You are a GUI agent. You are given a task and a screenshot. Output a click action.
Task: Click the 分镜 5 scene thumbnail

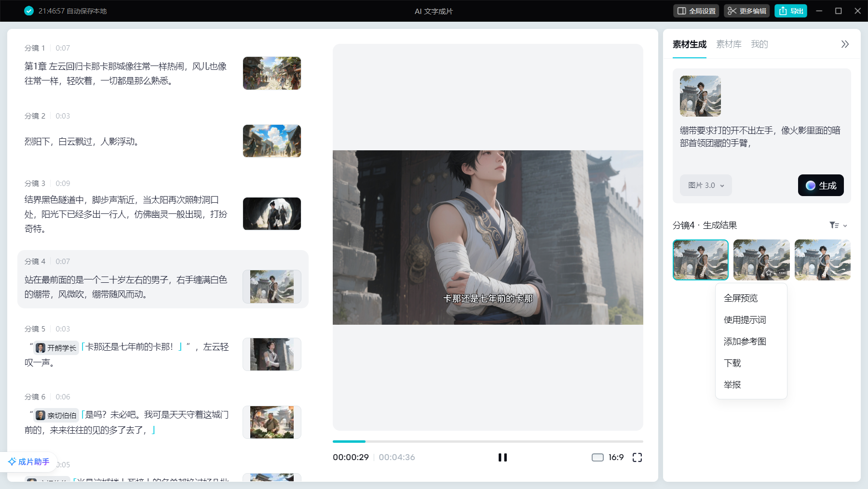272,354
